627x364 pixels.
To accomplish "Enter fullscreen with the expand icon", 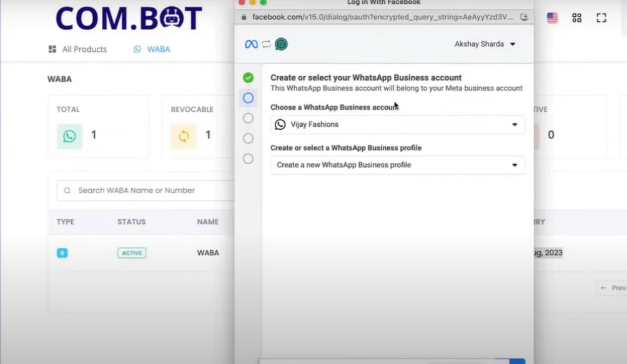I will click(x=601, y=18).
